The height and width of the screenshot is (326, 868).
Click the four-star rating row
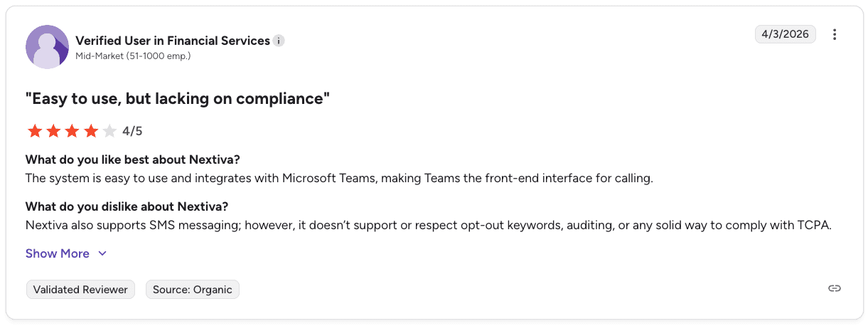71,131
